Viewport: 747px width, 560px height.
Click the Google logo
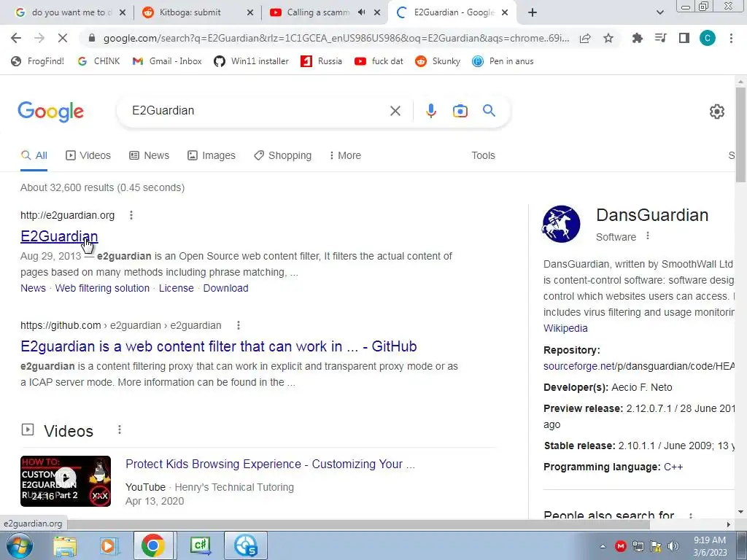tap(50, 112)
